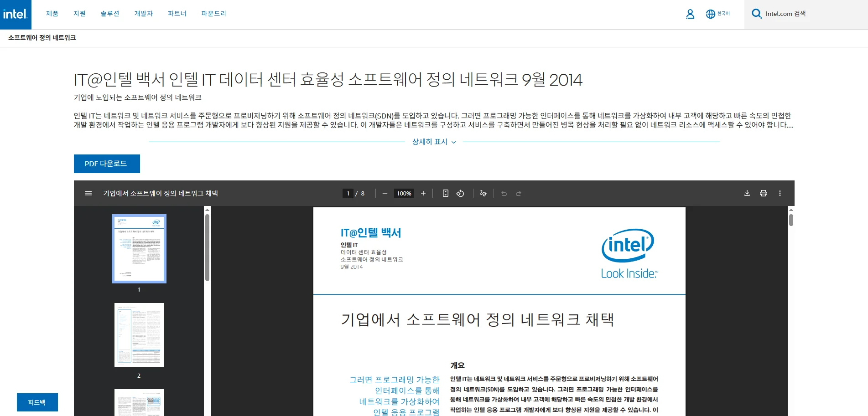Rotate the PDF counterclockwise

click(460, 193)
